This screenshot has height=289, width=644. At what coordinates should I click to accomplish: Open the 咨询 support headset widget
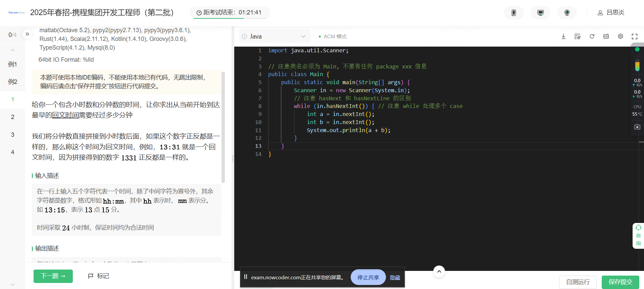[638, 236]
